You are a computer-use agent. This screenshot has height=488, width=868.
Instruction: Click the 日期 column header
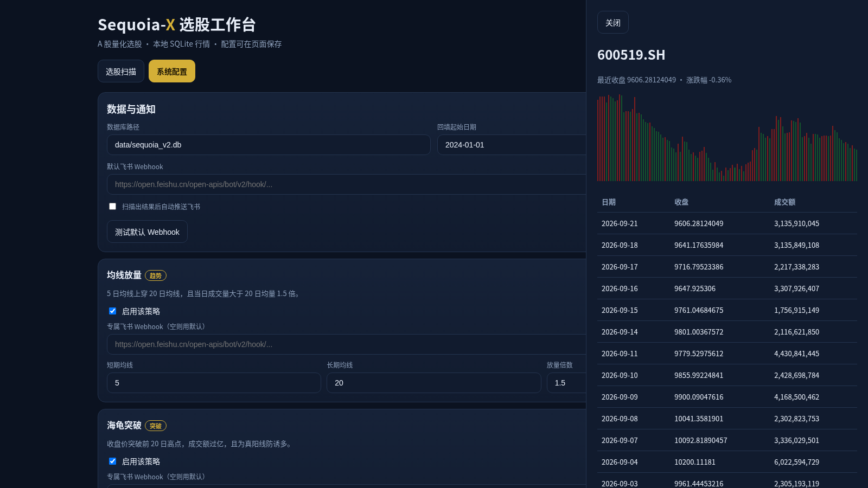pyautogui.click(x=609, y=202)
